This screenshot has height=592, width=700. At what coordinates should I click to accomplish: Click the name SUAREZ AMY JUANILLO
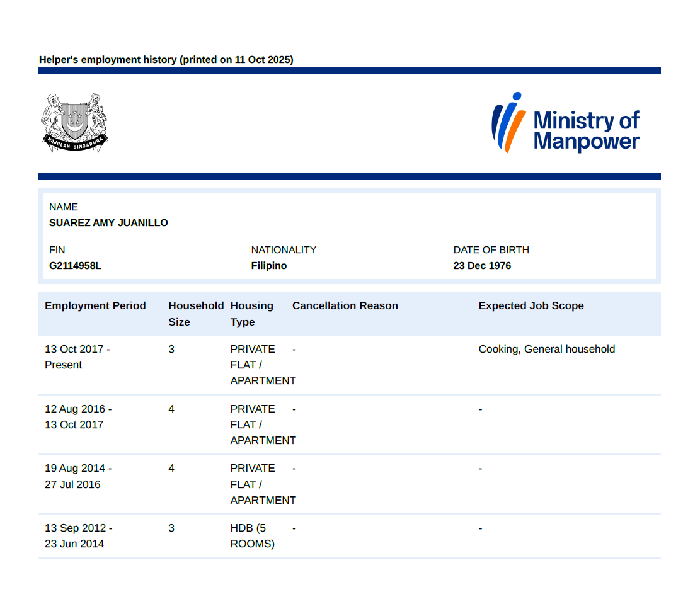tap(108, 222)
